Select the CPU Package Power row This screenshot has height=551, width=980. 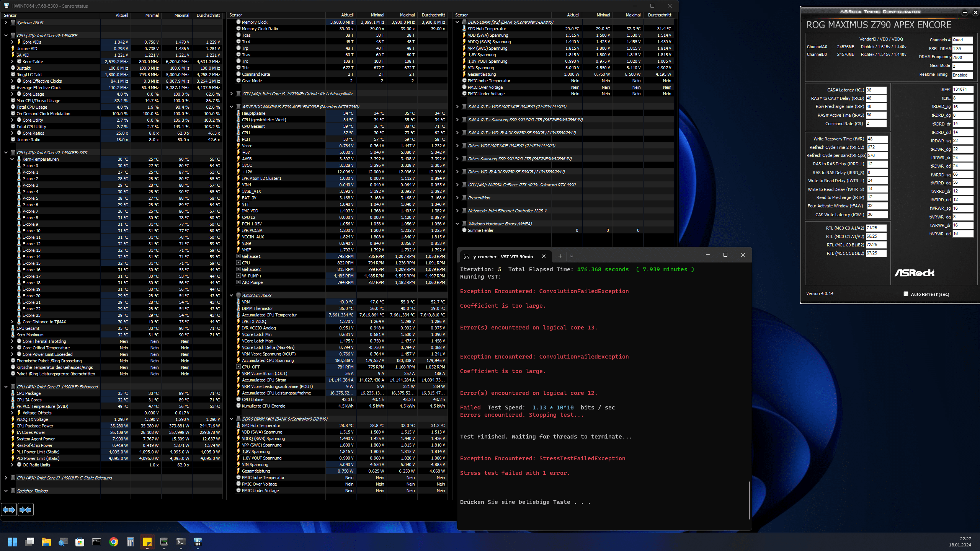111,426
